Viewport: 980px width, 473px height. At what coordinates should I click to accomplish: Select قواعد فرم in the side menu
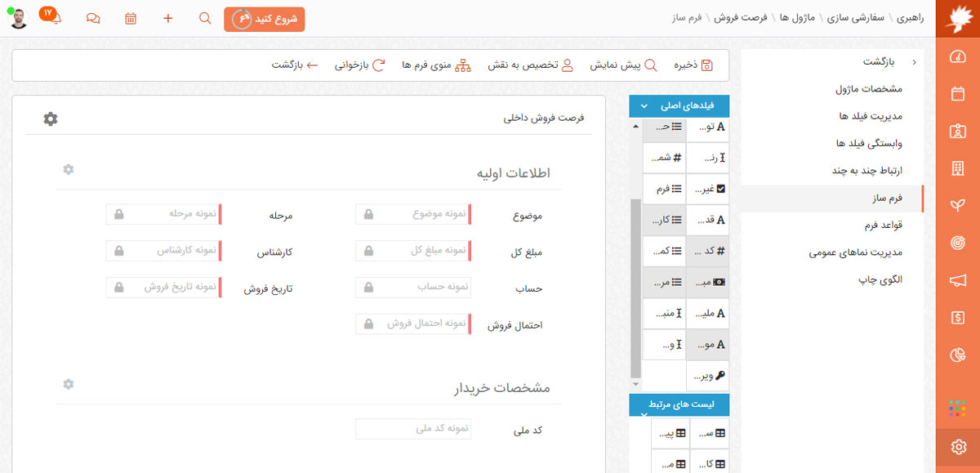click(879, 225)
